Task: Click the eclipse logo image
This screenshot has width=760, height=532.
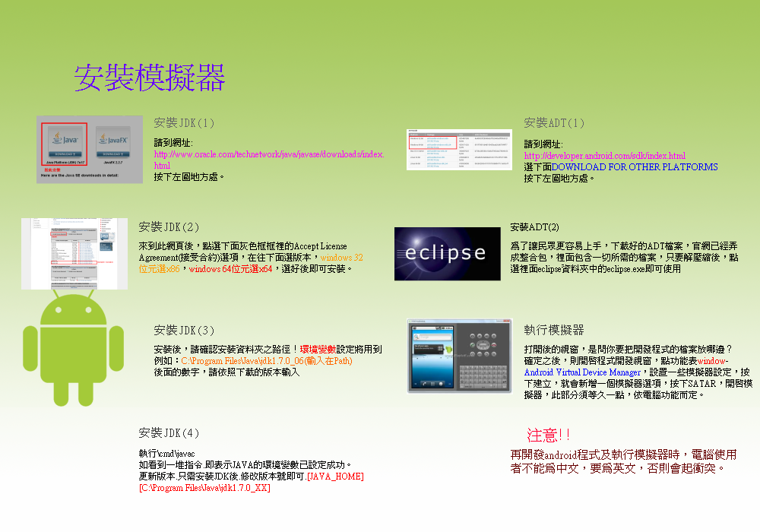Action: pyautogui.click(x=447, y=254)
